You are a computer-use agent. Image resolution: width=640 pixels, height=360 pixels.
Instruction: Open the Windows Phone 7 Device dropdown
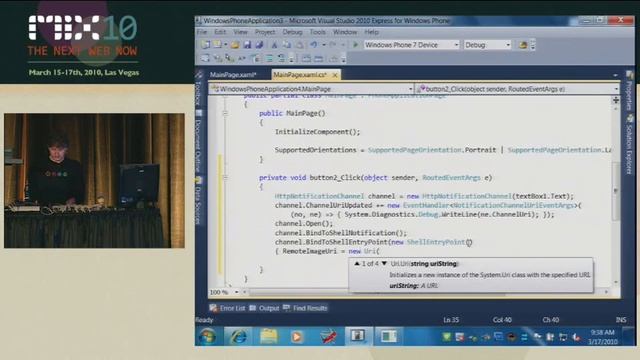456,45
